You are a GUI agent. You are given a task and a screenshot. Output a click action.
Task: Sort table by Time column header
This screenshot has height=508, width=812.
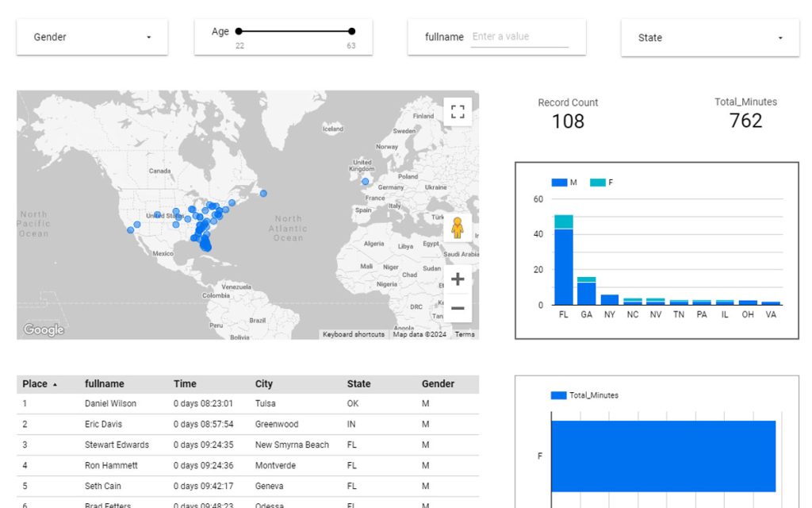(185, 384)
